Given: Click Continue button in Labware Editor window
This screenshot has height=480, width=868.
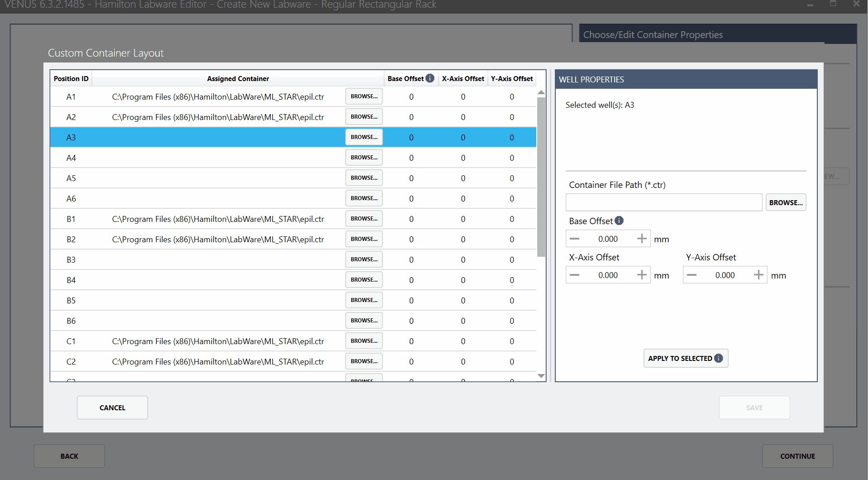Looking at the screenshot, I should (797, 456).
